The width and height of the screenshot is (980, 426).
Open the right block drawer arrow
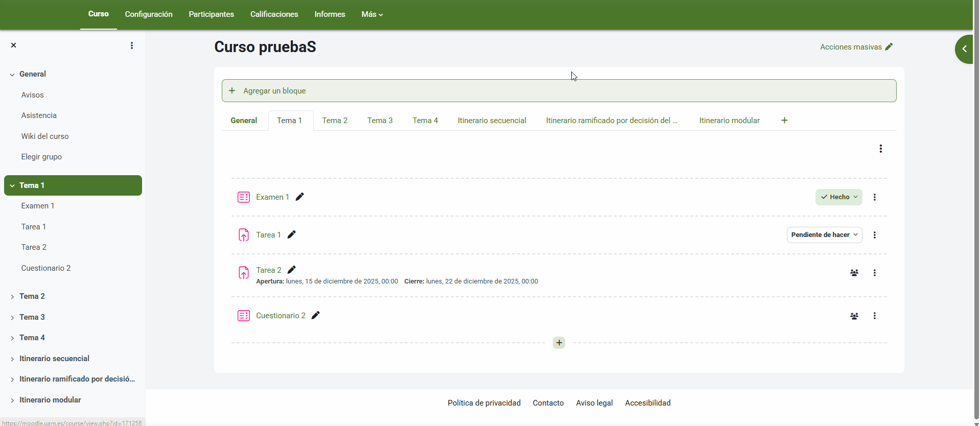click(964, 49)
